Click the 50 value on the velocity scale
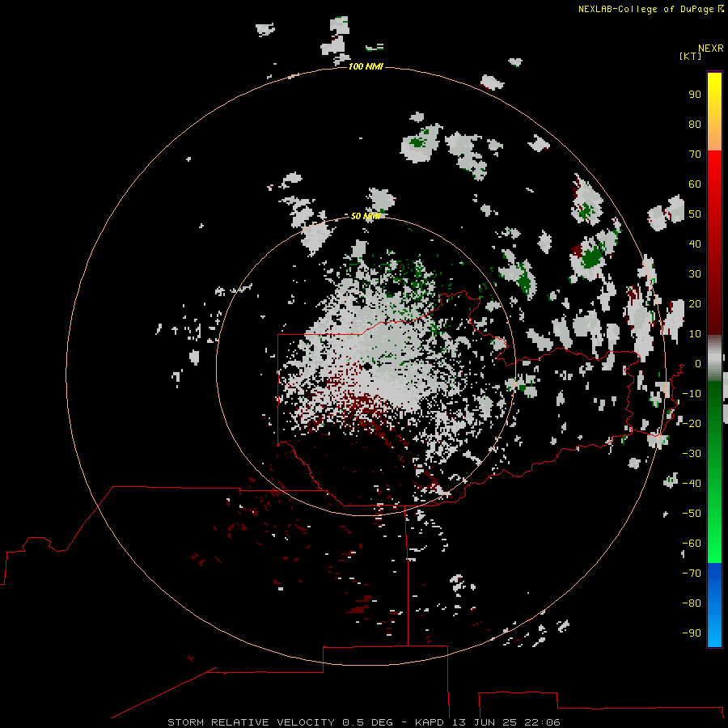This screenshot has height=728, width=728. (695, 214)
